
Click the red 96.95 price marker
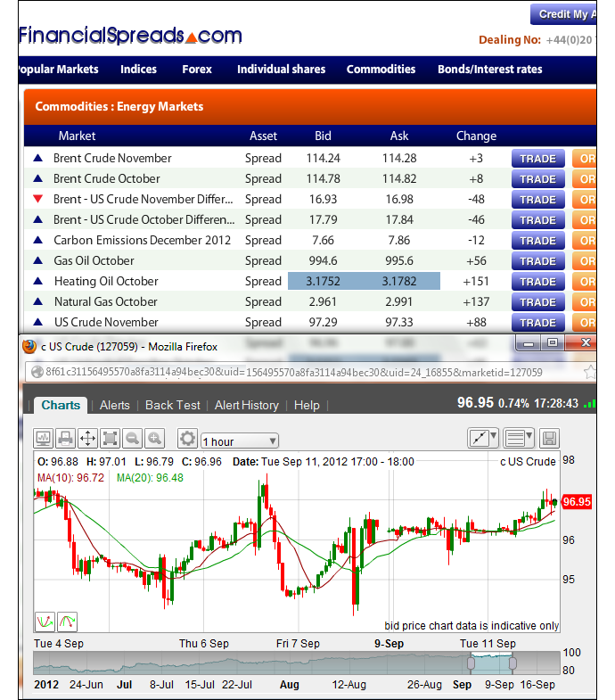pos(577,502)
